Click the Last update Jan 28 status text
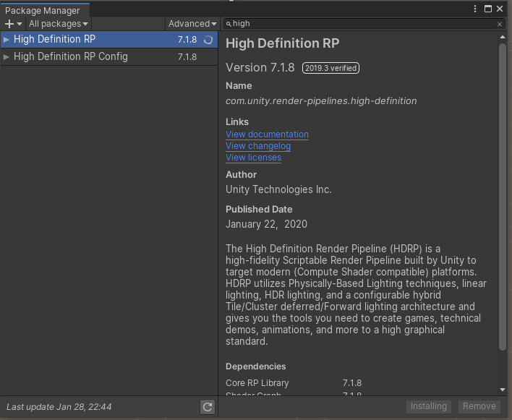 click(x=59, y=407)
